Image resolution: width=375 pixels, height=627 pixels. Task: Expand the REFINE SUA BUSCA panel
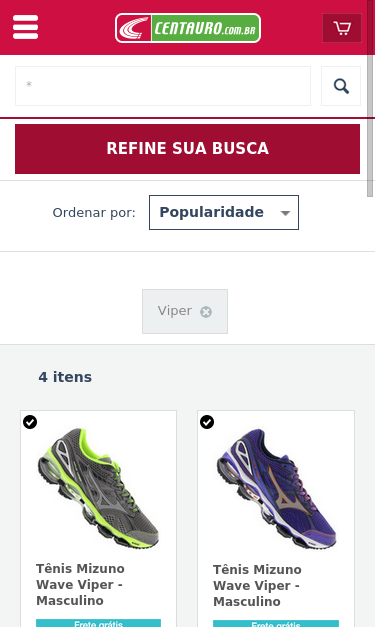(x=188, y=149)
